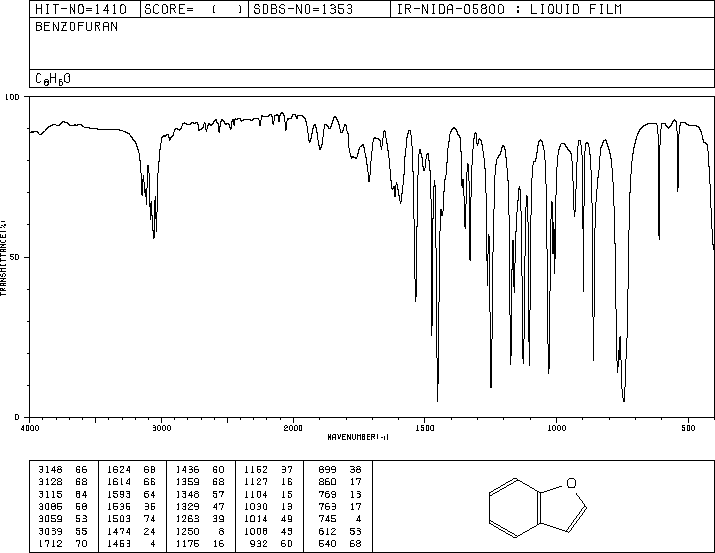The width and height of the screenshot is (715, 553).
Task: Choose the 1014 table entry
Action: click(256, 519)
